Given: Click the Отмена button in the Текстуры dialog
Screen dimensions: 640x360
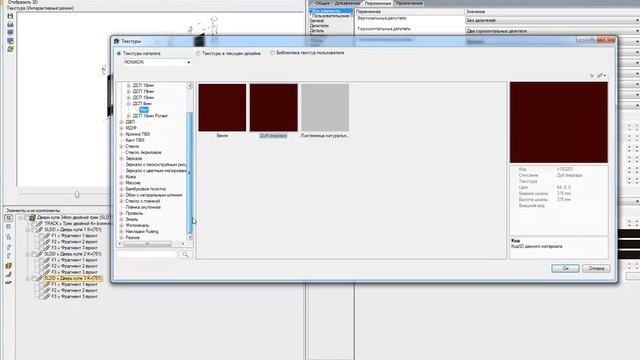Looking at the screenshot, I should pyautogui.click(x=596, y=269).
